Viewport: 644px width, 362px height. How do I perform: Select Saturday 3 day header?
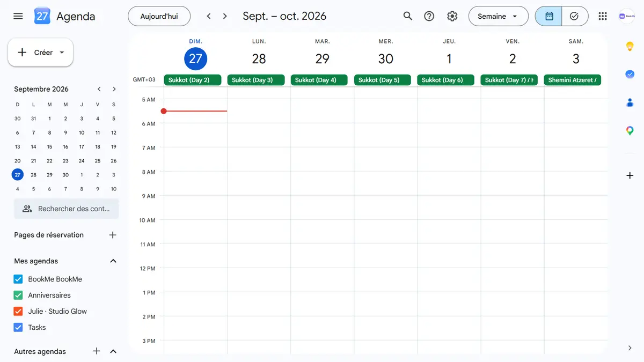(x=576, y=58)
